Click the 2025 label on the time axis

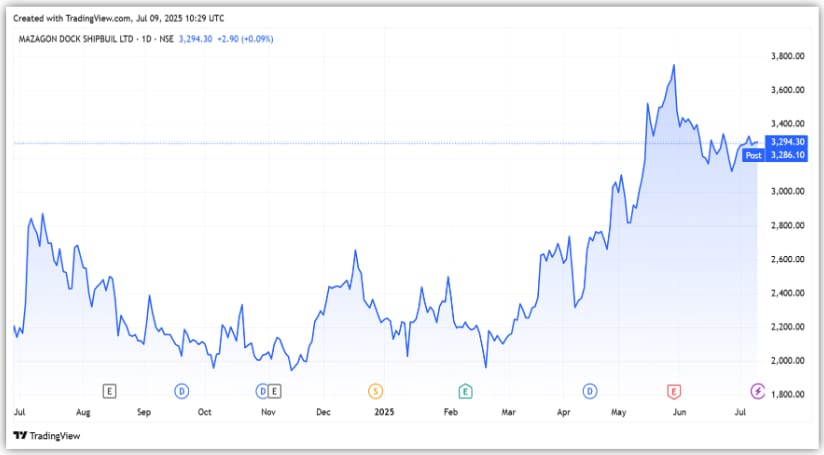[x=384, y=411]
